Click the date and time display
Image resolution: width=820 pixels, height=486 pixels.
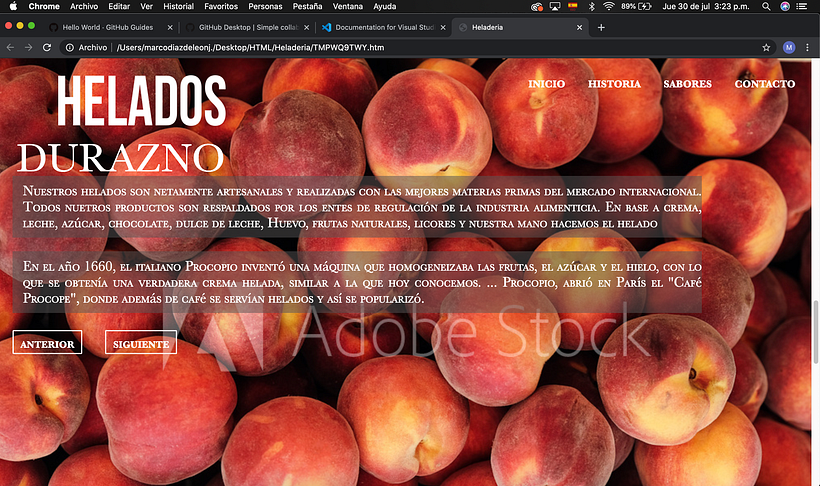pyautogui.click(x=706, y=6)
